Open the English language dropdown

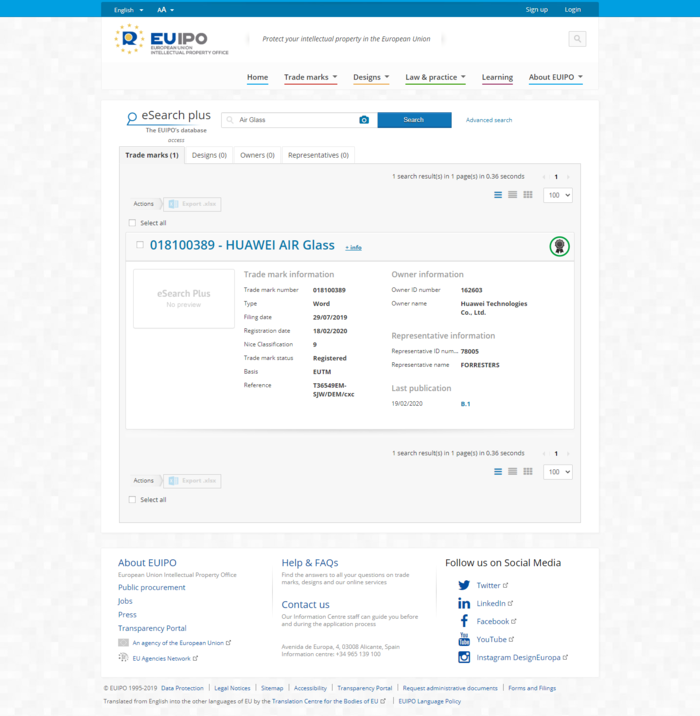pos(128,10)
